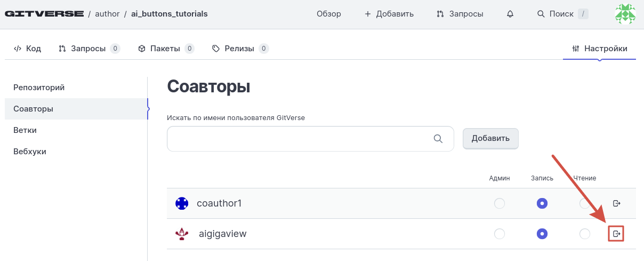Open the notifications bell
This screenshot has height=261, width=644.
pyautogui.click(x=510, y=14)
